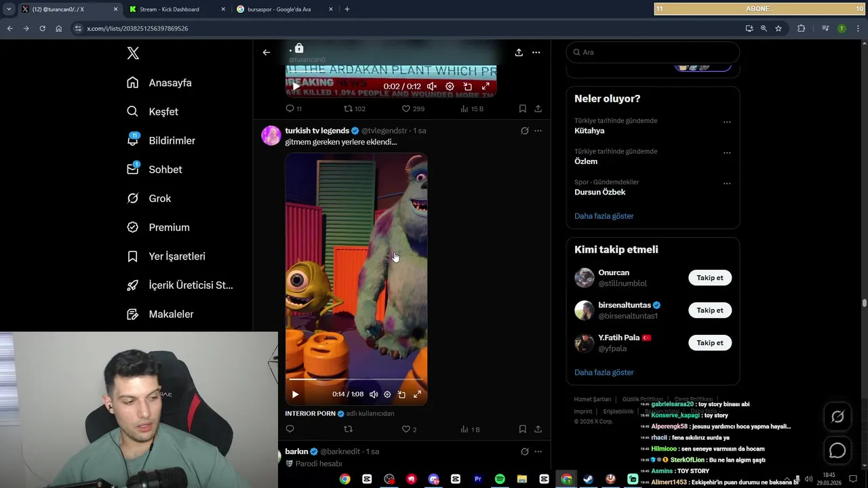Open Grok explain icon on turkish tv legends post
Screen dimensions: 868x488
524,131
